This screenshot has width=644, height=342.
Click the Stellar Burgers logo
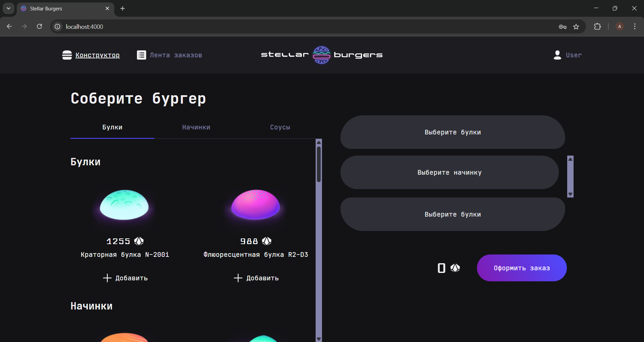click(322, 55)
